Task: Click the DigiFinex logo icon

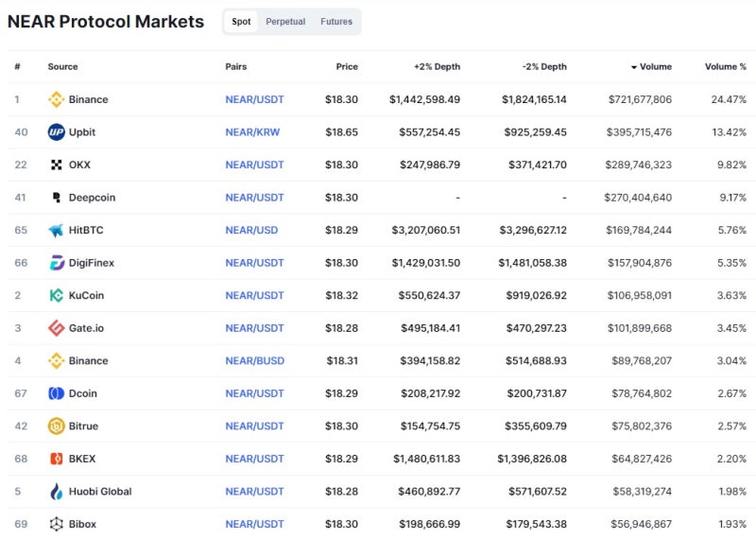Action: [56, 263]
